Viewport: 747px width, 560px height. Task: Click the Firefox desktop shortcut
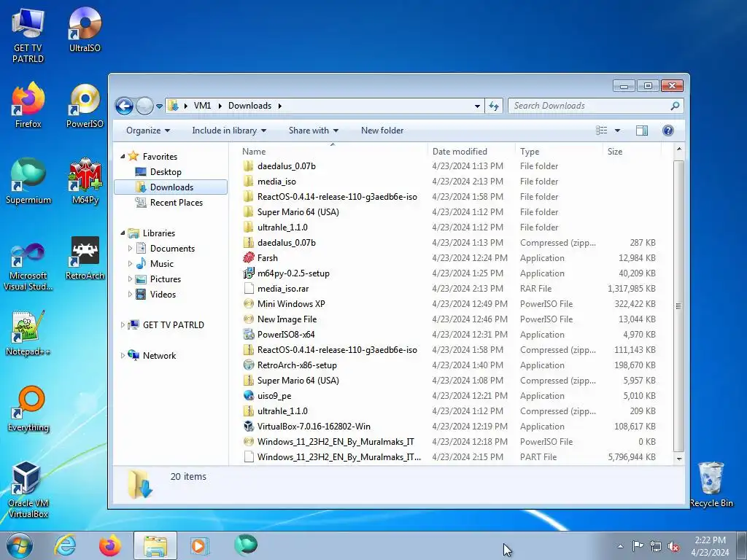click(28, 106)
